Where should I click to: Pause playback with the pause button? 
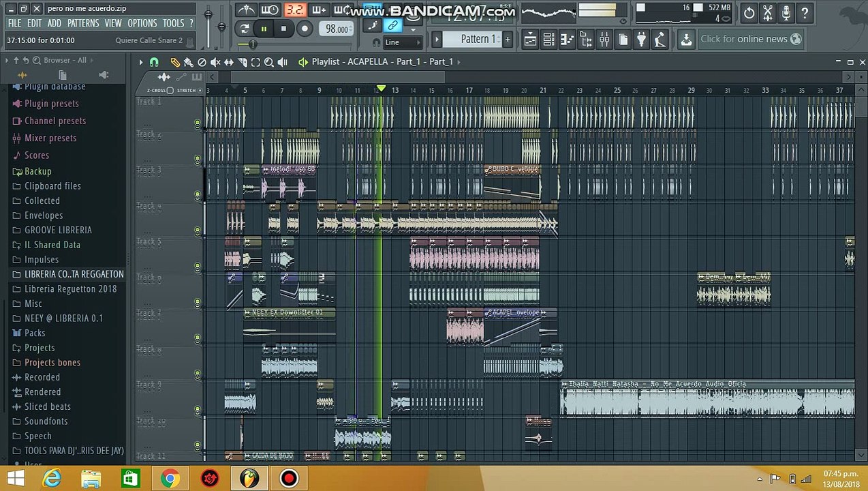click(x=264, y=29)
